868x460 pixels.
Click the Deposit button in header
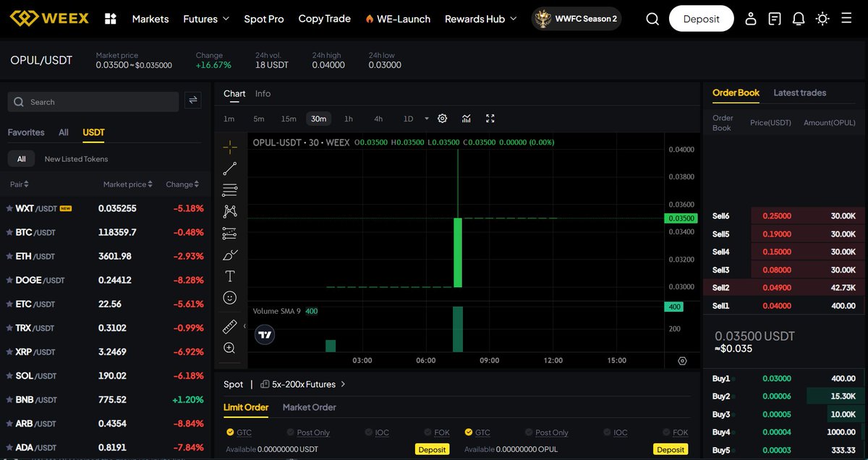click(701, 19)
